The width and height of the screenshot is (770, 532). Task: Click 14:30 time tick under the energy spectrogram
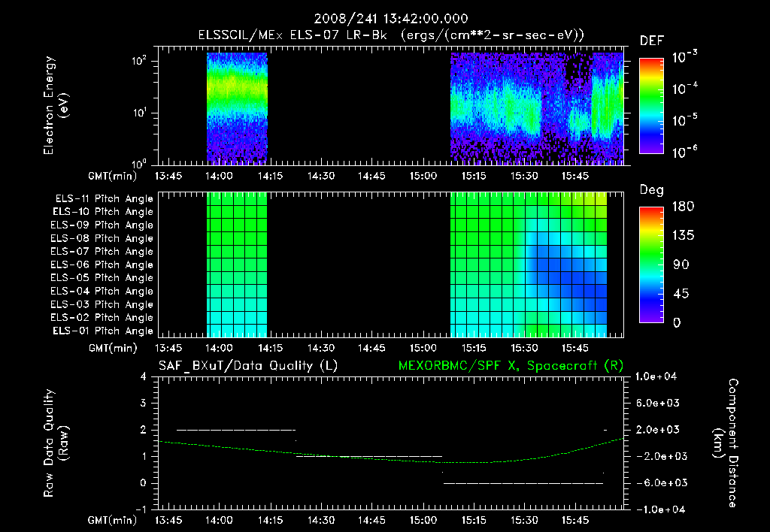(321, 176)
